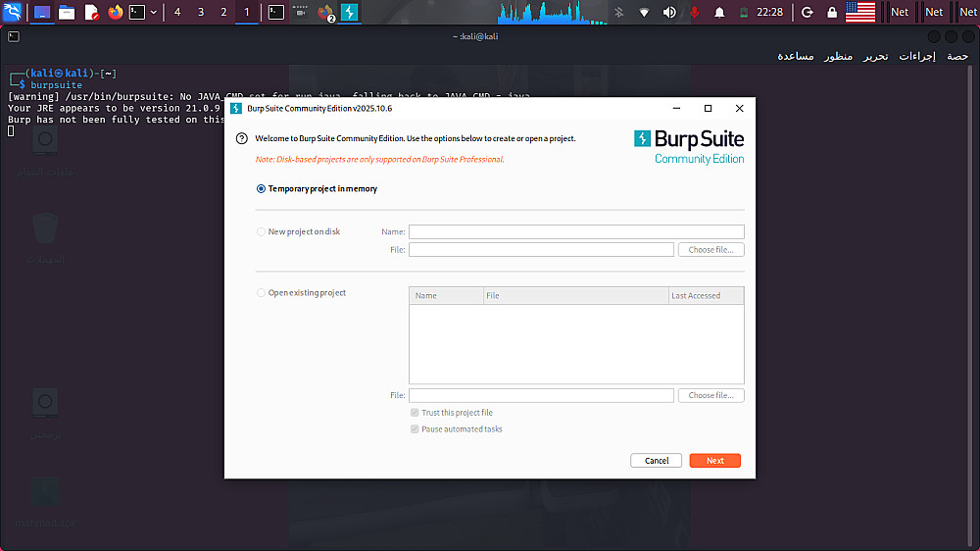Open the مساعدة terminal menu
This screenshot has width=980, height=551.
tap(796, 56)
